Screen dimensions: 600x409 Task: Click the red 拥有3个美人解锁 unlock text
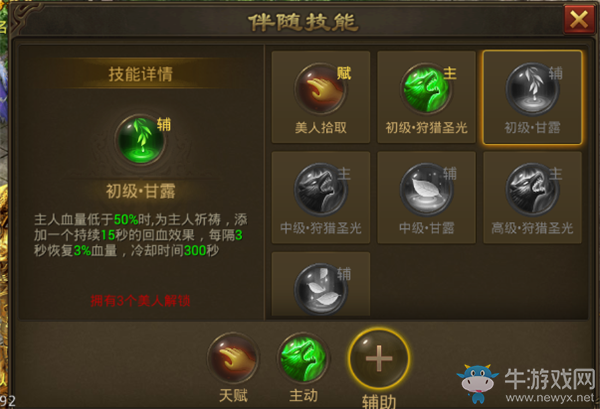click(x=140, y=301)
